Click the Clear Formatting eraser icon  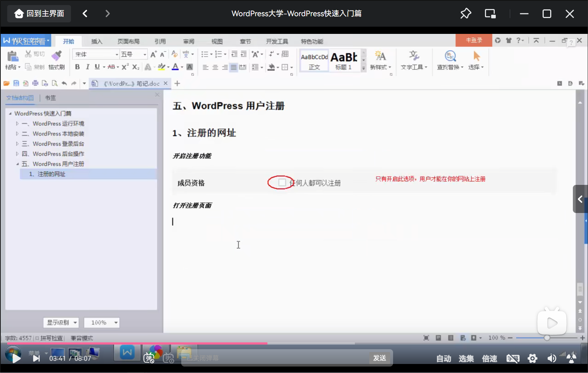(x=174, y=54)
